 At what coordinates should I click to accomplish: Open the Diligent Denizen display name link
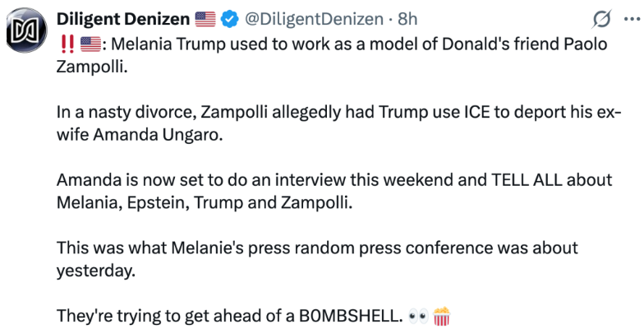click(x=122, y=19)
